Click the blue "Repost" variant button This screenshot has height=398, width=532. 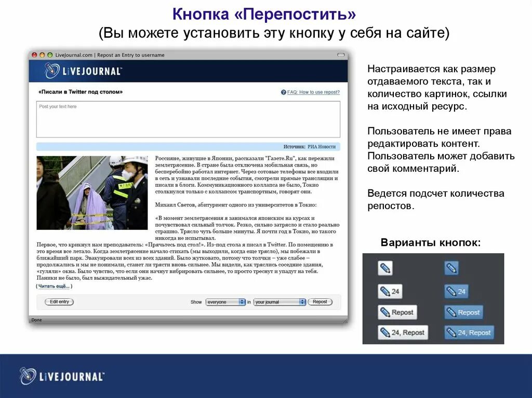(463, 312)
